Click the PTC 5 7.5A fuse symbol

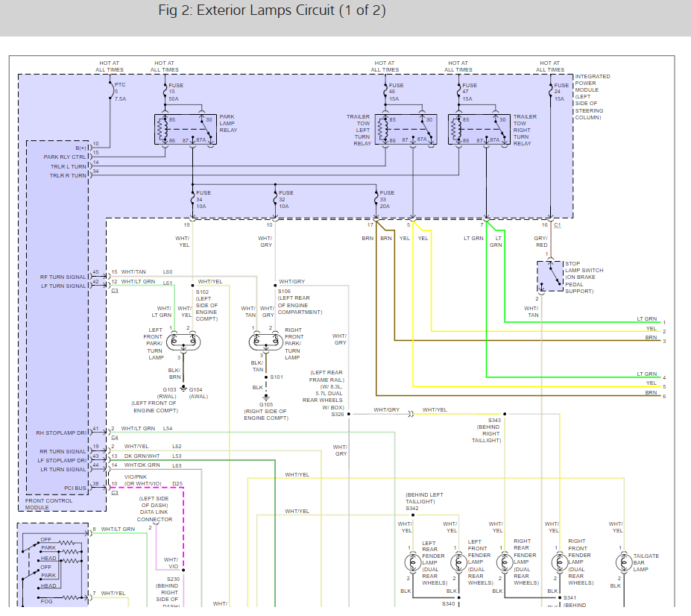pos(110,90)
